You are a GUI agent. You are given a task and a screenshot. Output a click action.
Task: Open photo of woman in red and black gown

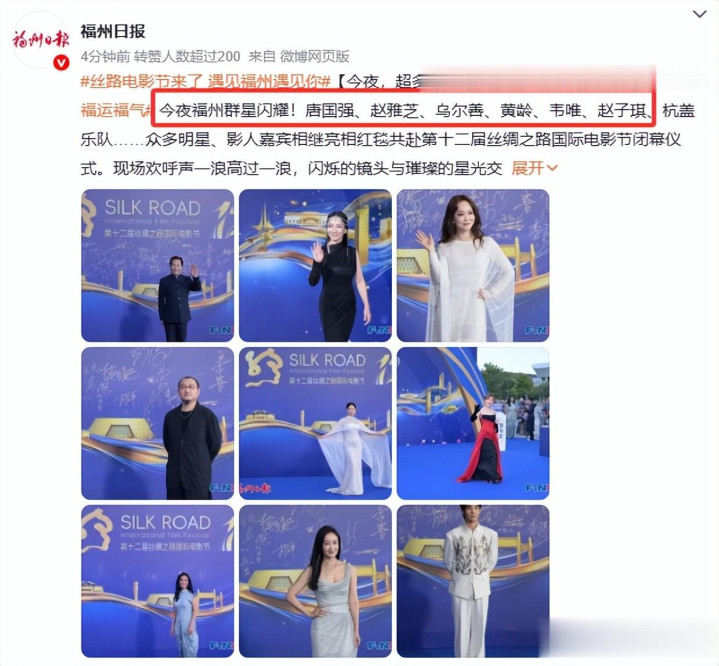pyautogui.click(x=473, y=423)
